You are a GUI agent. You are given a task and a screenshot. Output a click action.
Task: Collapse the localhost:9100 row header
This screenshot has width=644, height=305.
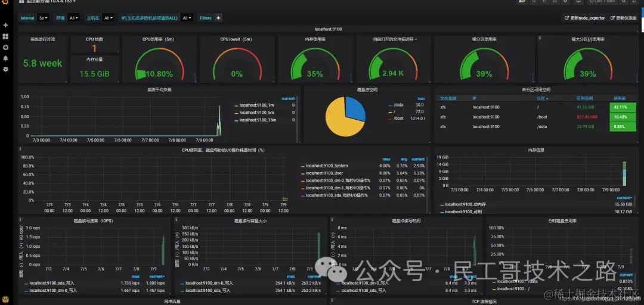(328, 29)
